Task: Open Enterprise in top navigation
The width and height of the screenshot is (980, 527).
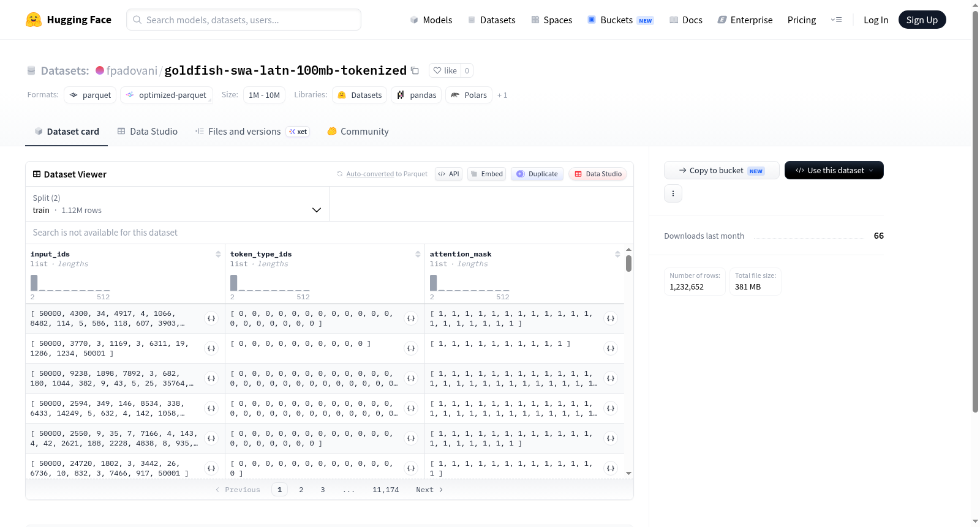Action: click(745, 20)
